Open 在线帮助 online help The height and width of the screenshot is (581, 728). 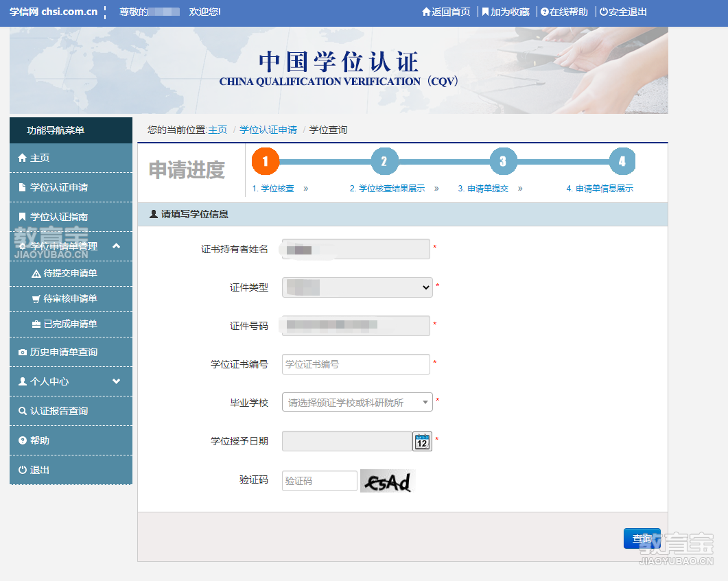[x=564, y=12]
